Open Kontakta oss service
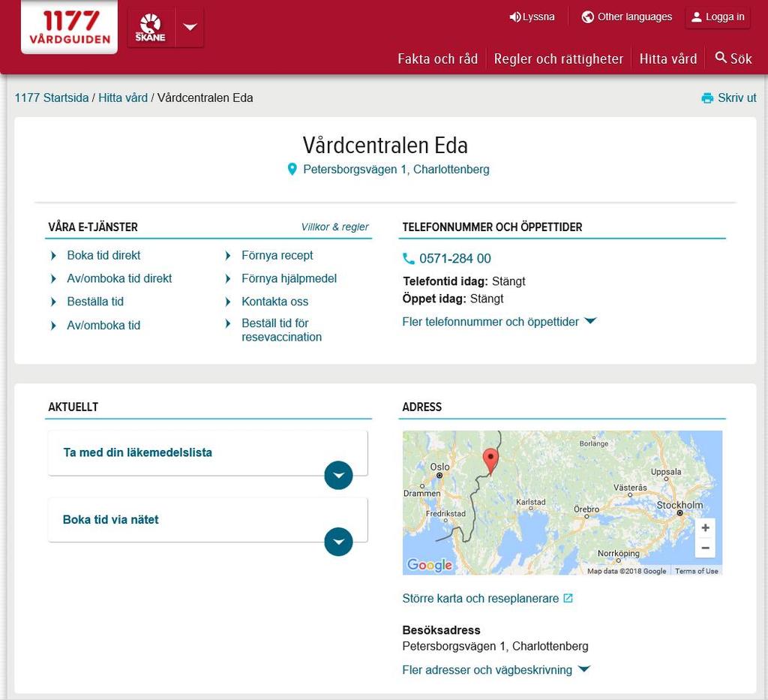The width and height of the screenshot is (768, 700). pos(274,302)
